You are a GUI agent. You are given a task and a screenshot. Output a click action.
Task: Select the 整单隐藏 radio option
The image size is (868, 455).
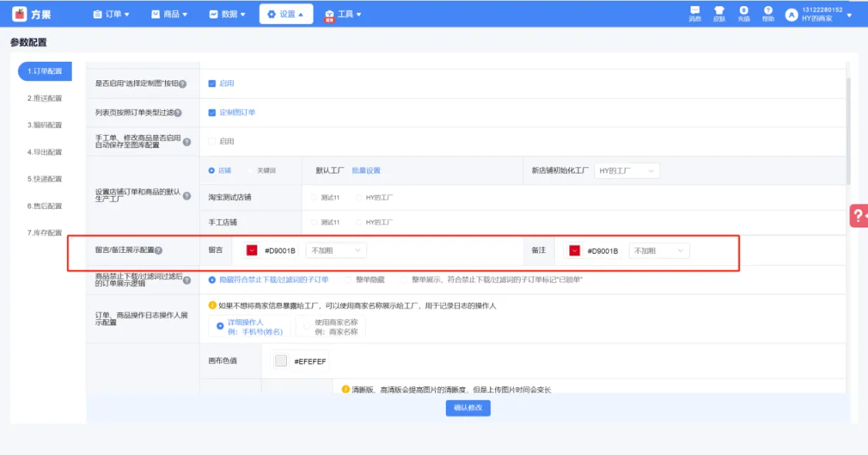click(350, 279)
